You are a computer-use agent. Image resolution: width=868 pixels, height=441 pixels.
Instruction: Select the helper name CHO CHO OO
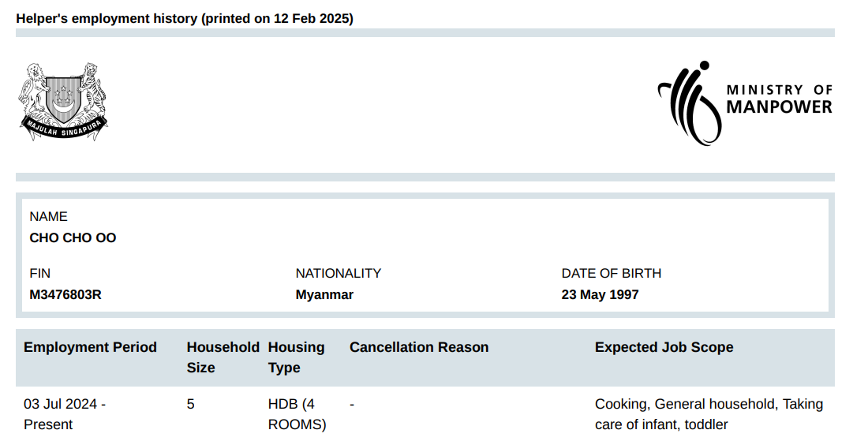point(73,238)
